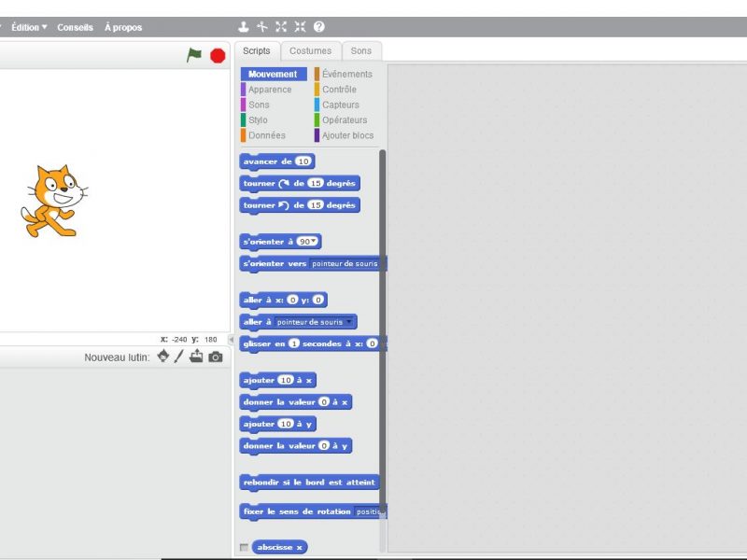Stop the project with red stop sign
This screenshot has height=560, width=747.
click(x=218, y=56)
